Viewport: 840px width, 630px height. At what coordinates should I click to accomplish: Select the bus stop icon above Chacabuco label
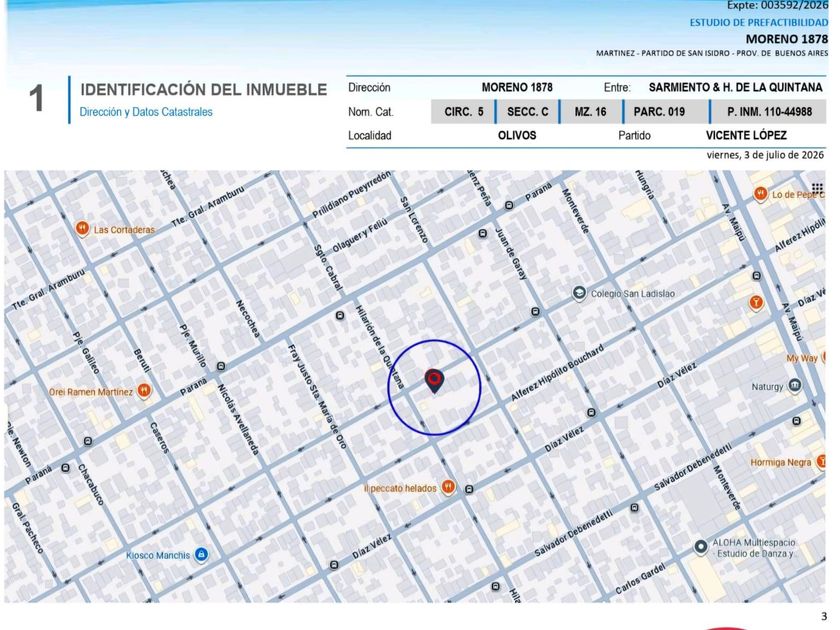[x=88, y=441]
